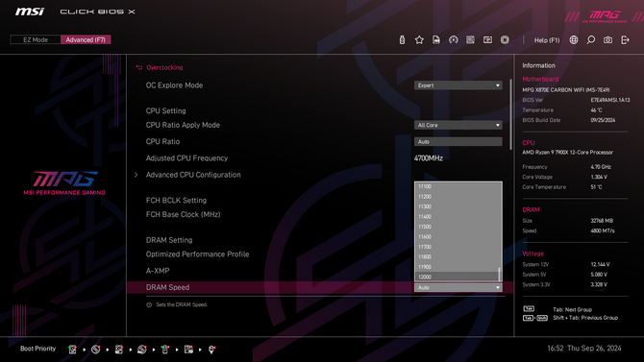
Task: Open search with the magnifier icon
Action: (x=590, y=39)
